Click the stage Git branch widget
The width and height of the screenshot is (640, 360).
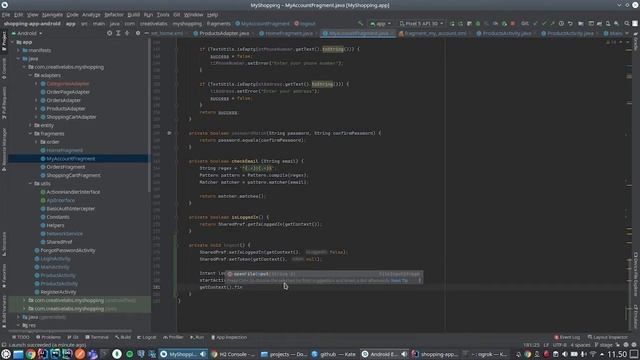tap(604, 345)
